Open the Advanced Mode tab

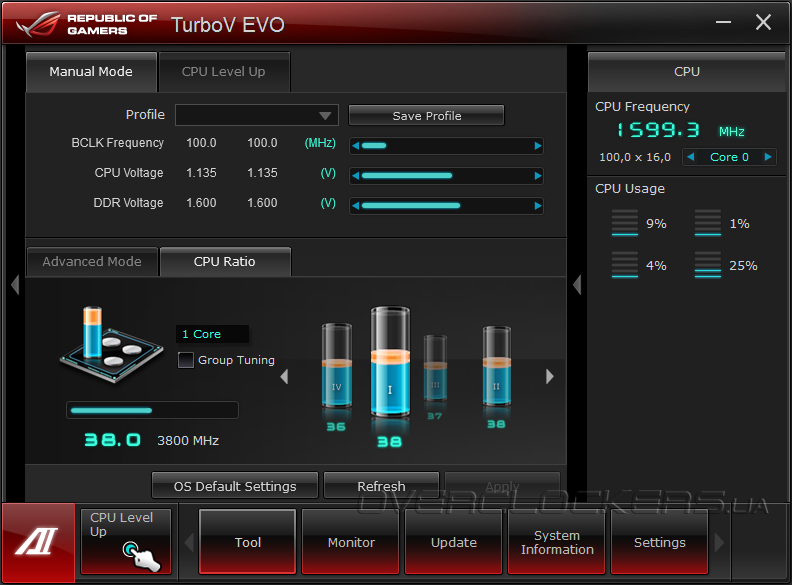click(x=92, y=262)
